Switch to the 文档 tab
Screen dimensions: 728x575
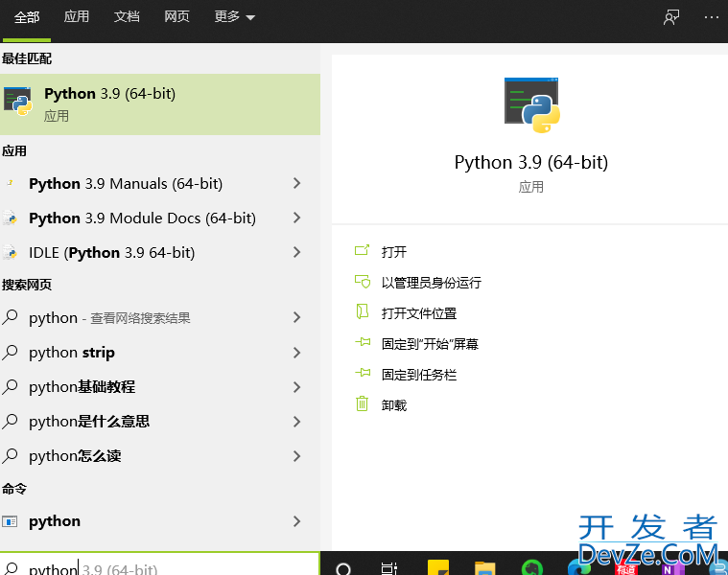(x=127, y=16)
